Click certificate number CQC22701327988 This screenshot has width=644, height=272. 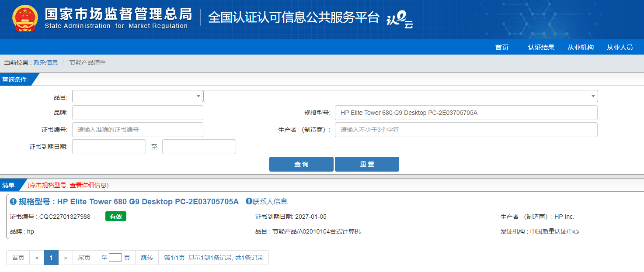click(x=65, y=217)
